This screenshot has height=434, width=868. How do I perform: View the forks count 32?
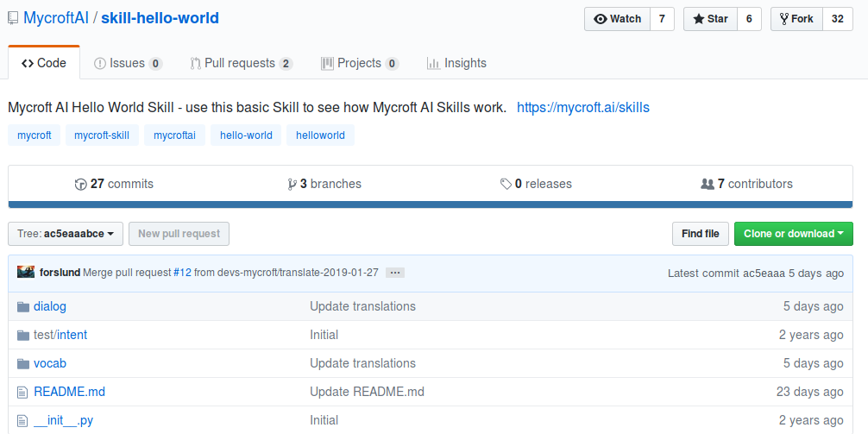click(838, 19)
